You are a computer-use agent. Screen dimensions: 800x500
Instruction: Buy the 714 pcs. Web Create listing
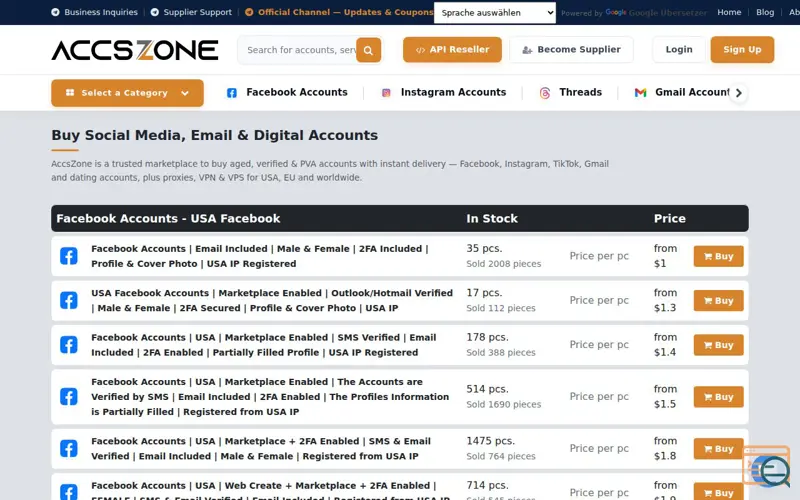pyautogui.click(x=718, y=492)
